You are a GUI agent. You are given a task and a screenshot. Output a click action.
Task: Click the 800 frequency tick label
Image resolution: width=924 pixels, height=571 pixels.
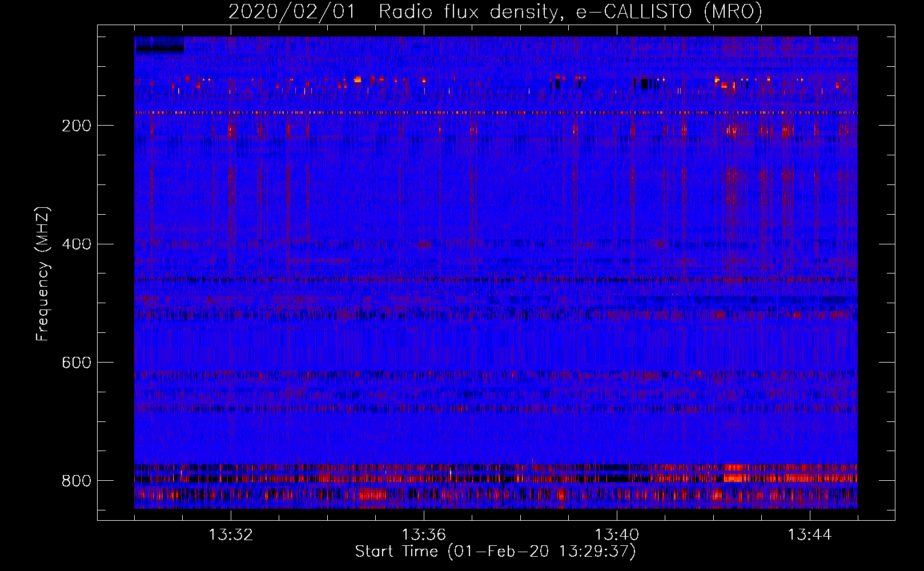(77, 481)
